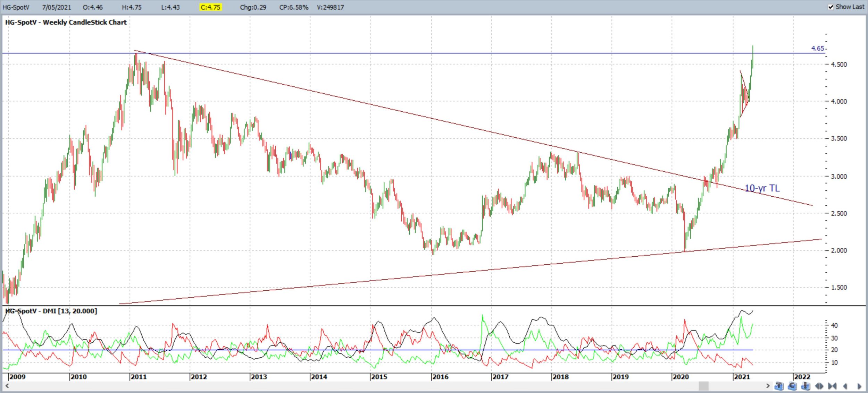Click the Chg:0.29 change value
The width and height of the screenshot is (868, 393).
click(253, 7)
